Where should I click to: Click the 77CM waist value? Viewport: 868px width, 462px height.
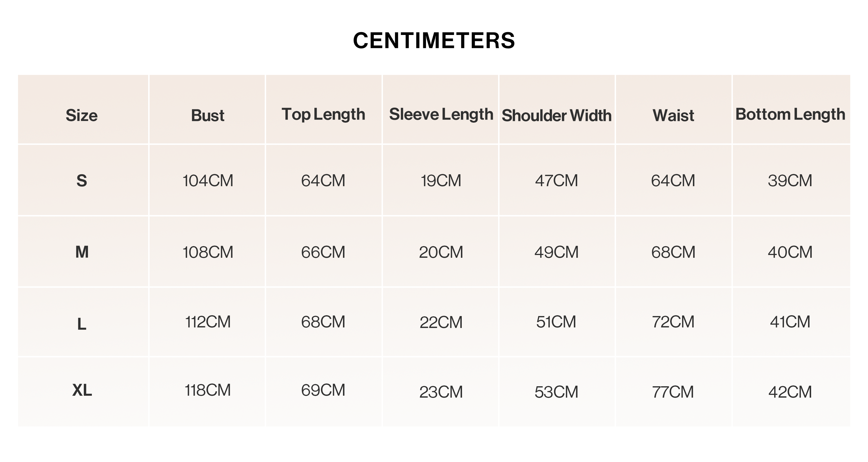point(673,392)
